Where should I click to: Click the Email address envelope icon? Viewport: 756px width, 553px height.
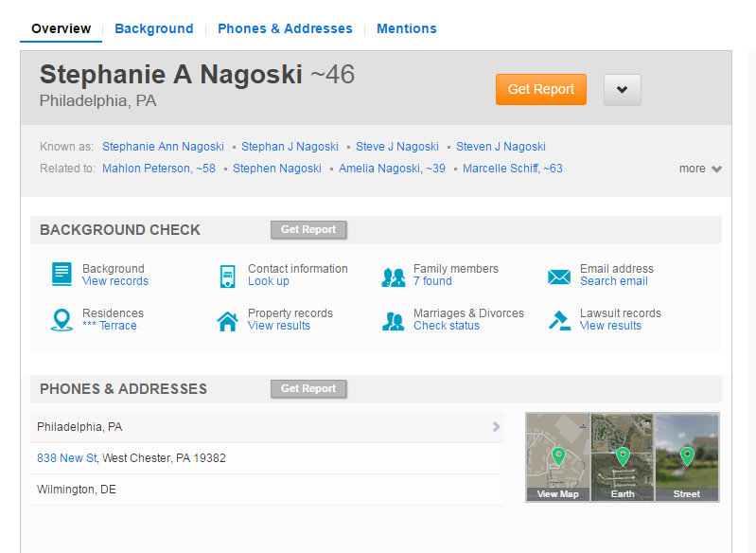pyautogui.click(x=559, y=277)
